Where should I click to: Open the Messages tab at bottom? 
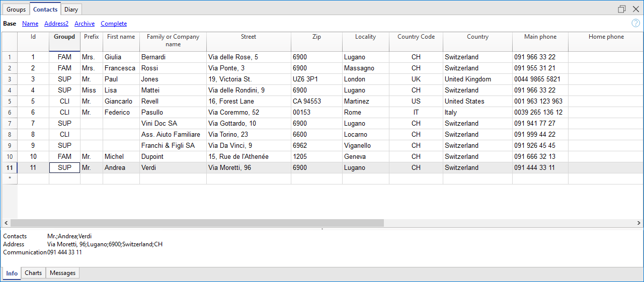pos(63,273)
